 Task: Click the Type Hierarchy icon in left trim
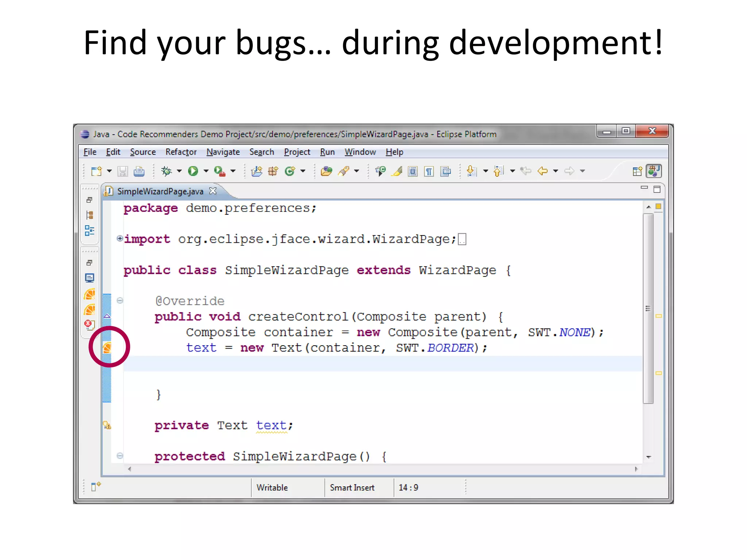90,215
